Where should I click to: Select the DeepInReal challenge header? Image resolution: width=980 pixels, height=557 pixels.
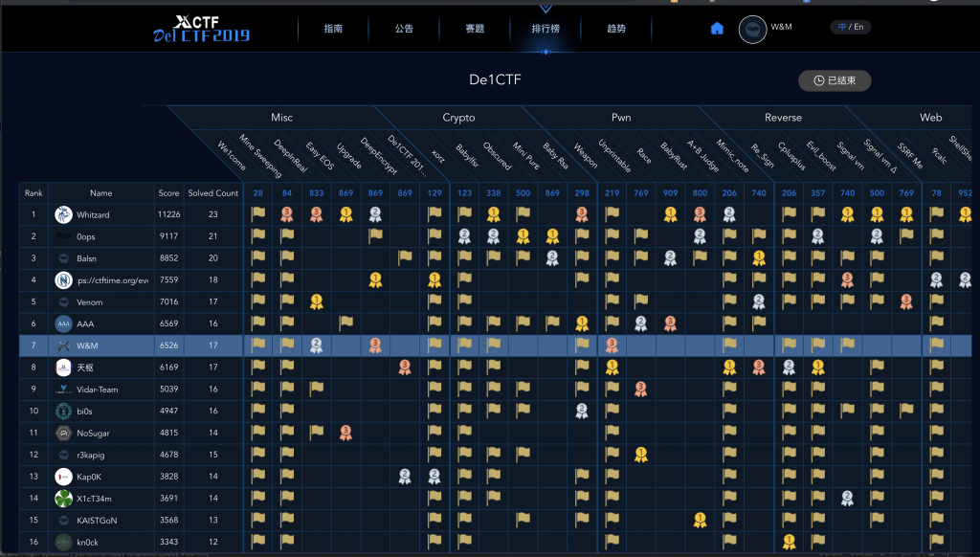click(x=291, y=155)
